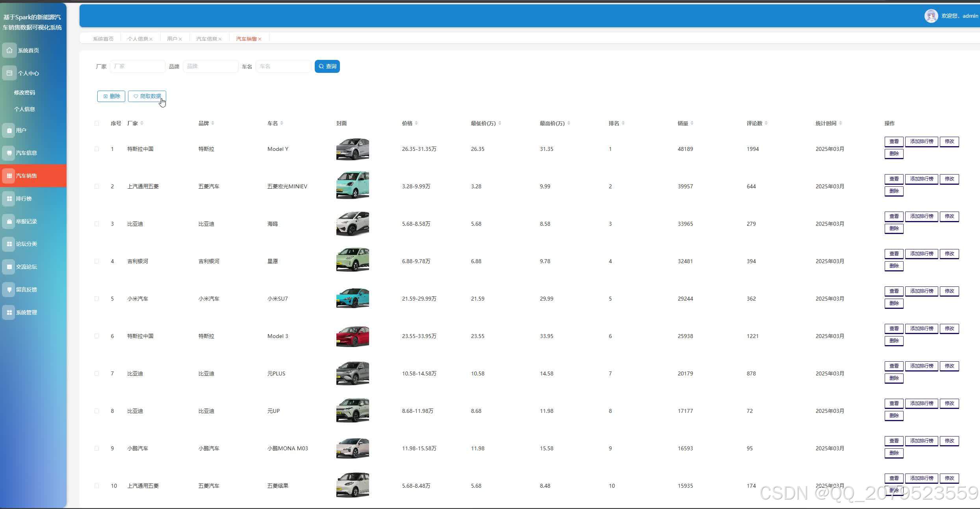Click the 举报记录 sidebar icon
The width and height of the screenshot is (980, 509).
[x=9, y=221]
